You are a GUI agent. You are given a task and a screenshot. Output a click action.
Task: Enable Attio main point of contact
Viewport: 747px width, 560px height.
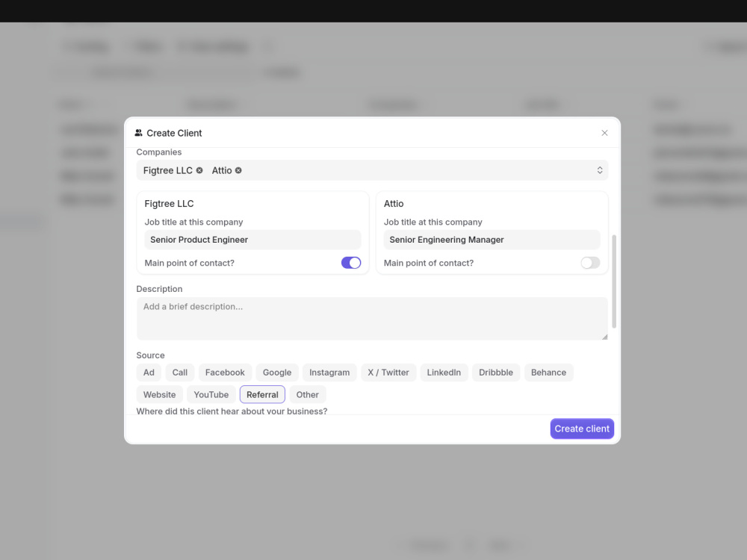tap(590, 263)
